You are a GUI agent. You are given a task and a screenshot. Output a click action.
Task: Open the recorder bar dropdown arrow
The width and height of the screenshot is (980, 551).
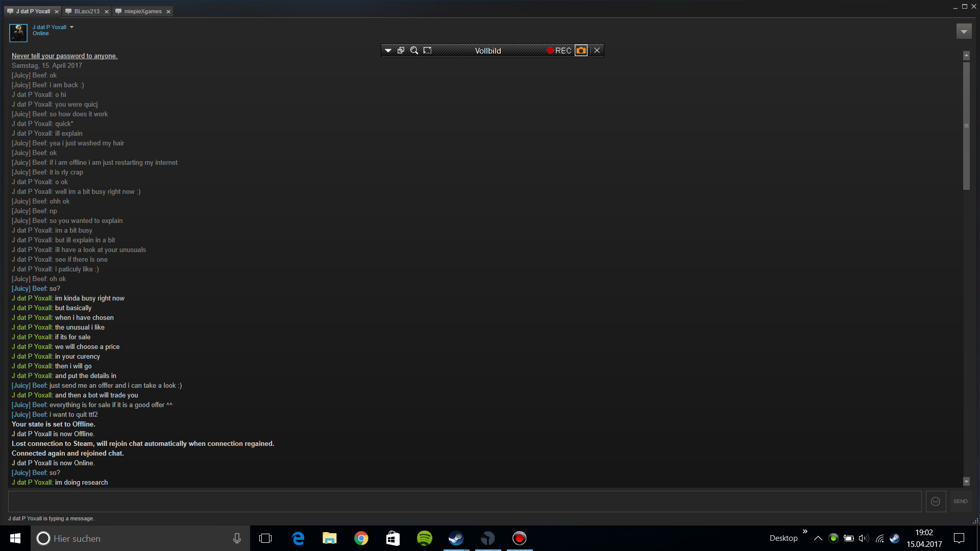pyautogui.click(x=388, y=51)
